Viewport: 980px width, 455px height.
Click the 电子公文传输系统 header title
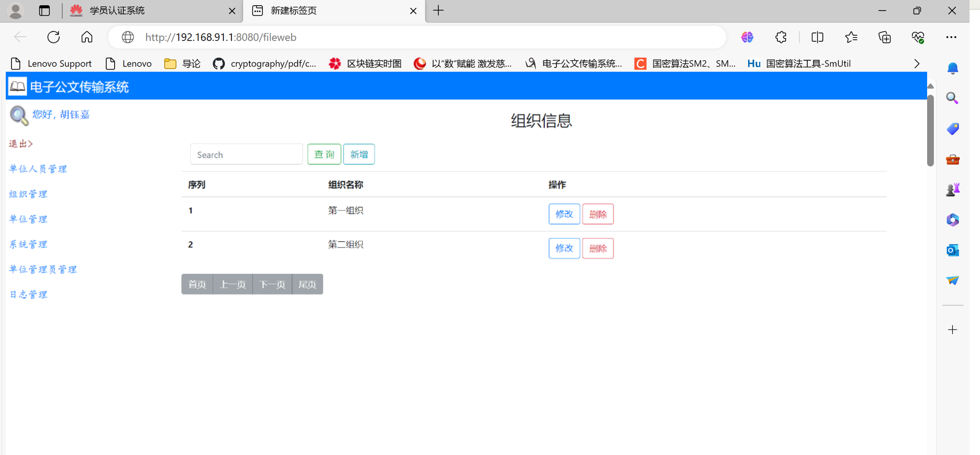[80, 87]
